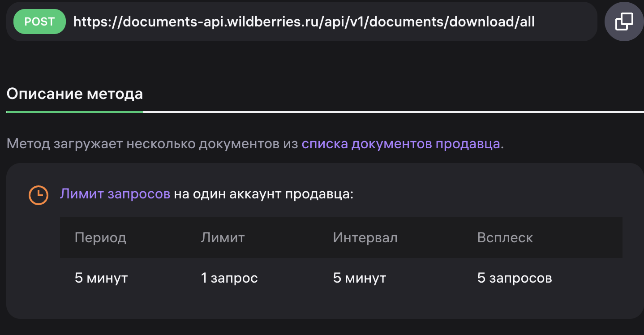644x335 pixels.
Task: Click the '5 запросов' burst cell
Action: tap(515, 278)
